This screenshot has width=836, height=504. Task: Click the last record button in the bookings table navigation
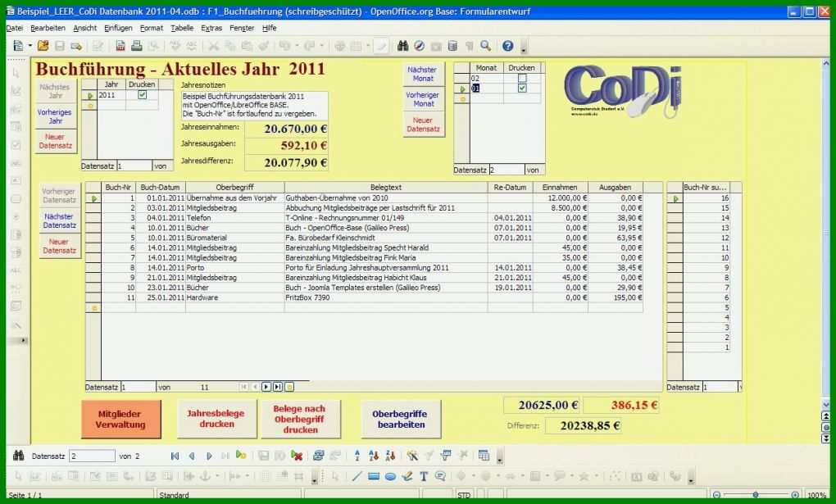tap(278, 387)
